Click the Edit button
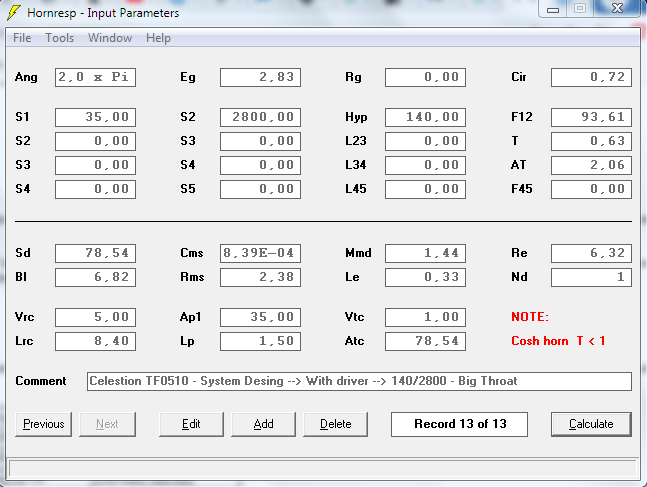This screenshot has width=647, height=487. pyautogui.click(x=191, y=424)
